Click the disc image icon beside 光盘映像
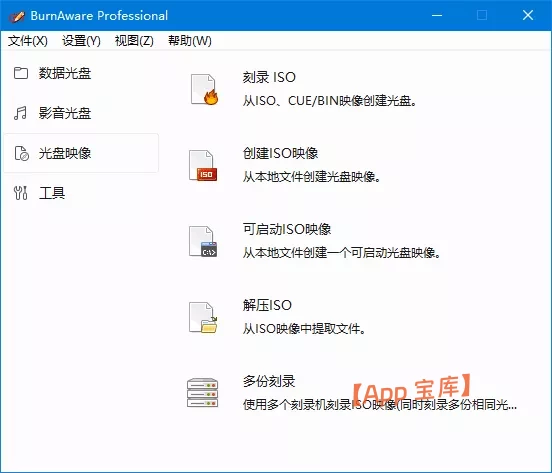The width and height of the screenshot is (552, 473). [x=21, y=153]
